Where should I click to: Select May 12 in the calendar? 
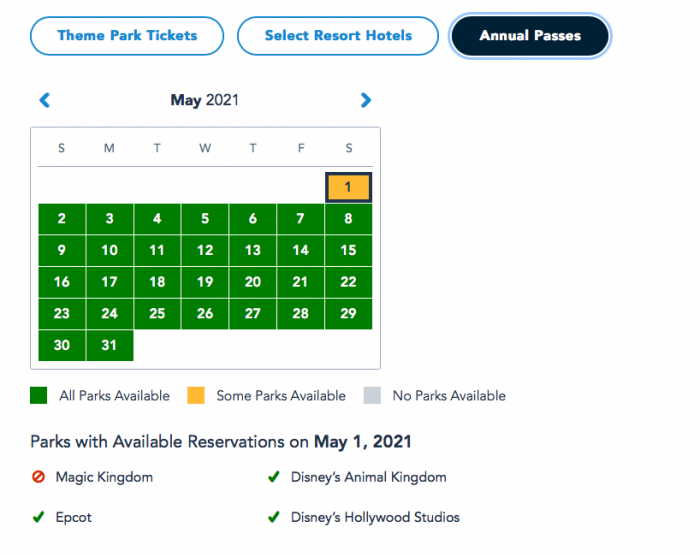(205, 251)
